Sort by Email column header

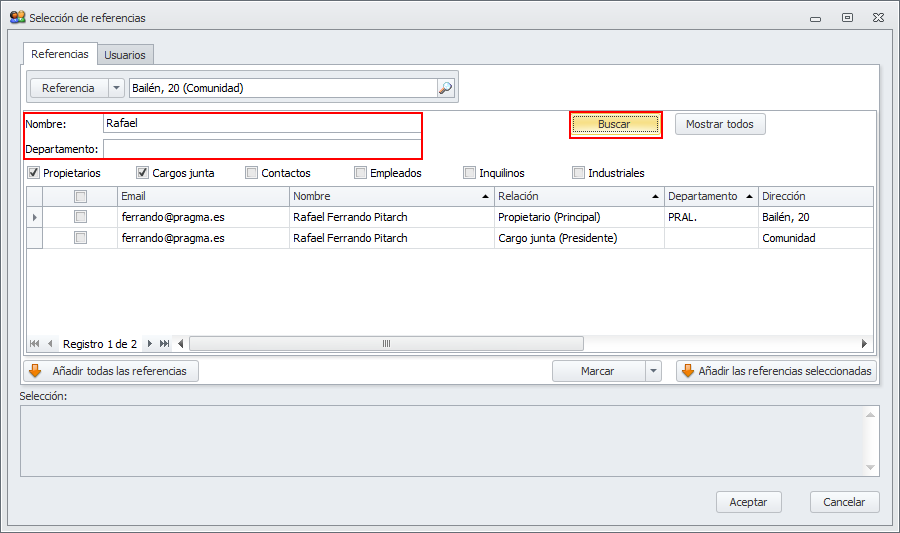pos(203,196)
